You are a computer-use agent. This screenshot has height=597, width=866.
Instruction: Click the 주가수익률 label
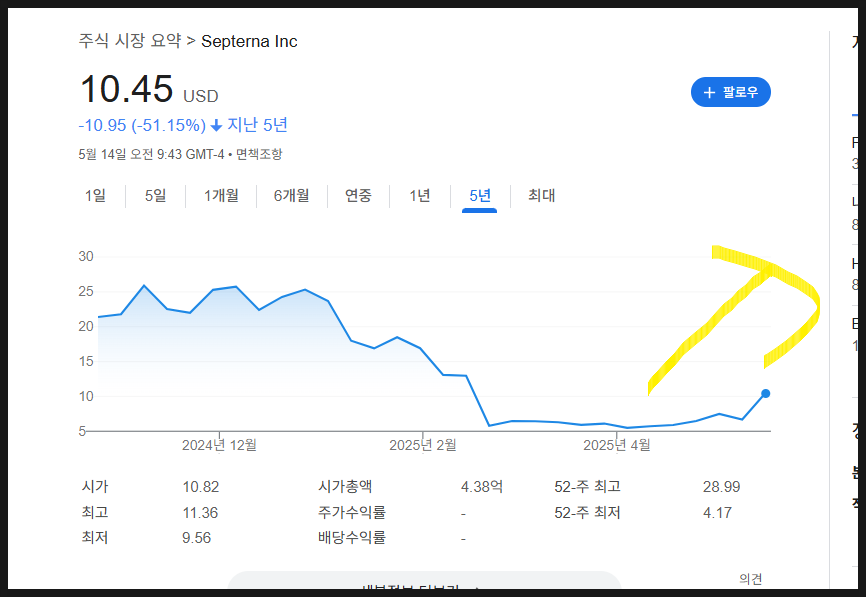pos(351,513)
